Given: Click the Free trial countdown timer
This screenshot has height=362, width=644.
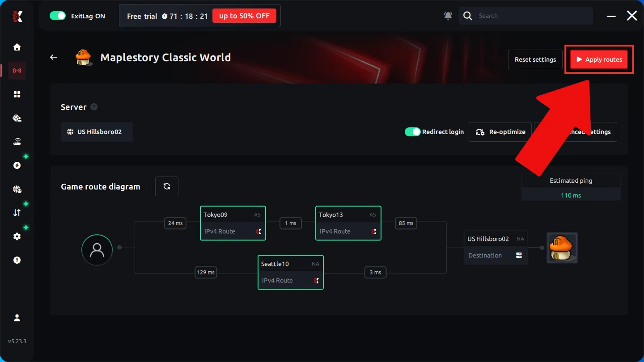Looking at the screenshot, I should [x=185, y=16].
